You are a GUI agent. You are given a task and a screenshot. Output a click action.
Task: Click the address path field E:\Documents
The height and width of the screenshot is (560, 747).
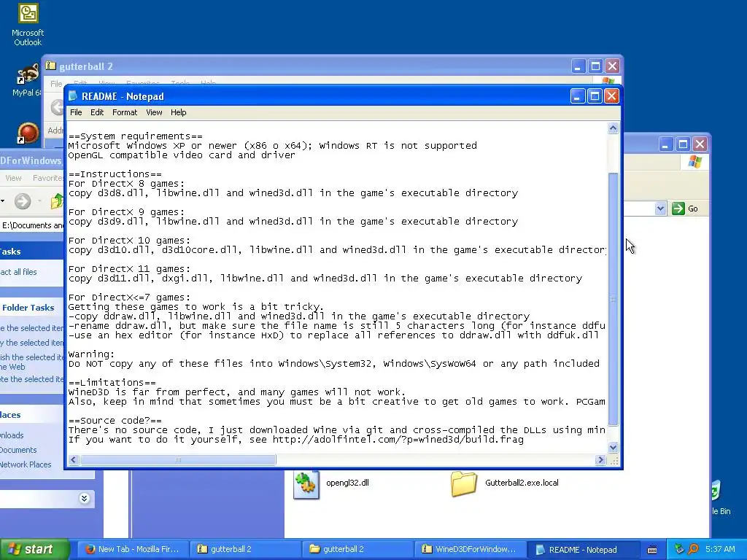click(32, 225)
